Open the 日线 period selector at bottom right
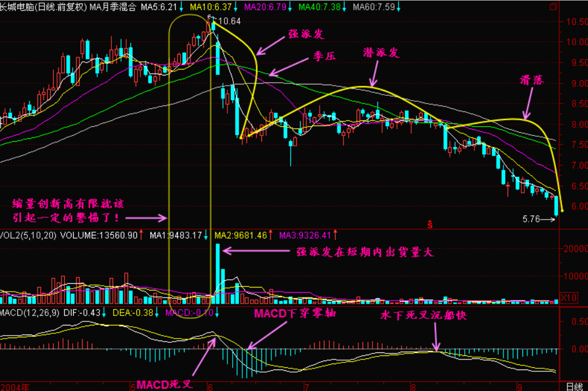The width and height of the screenshot is (588, 391). [x=574, y=386]
